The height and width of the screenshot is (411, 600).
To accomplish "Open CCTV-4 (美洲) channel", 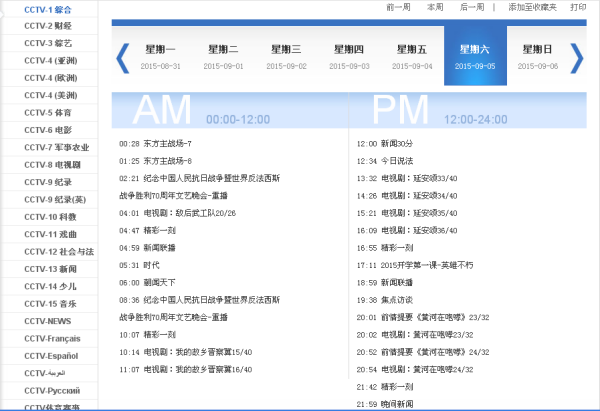I will [x=51, y=95].
